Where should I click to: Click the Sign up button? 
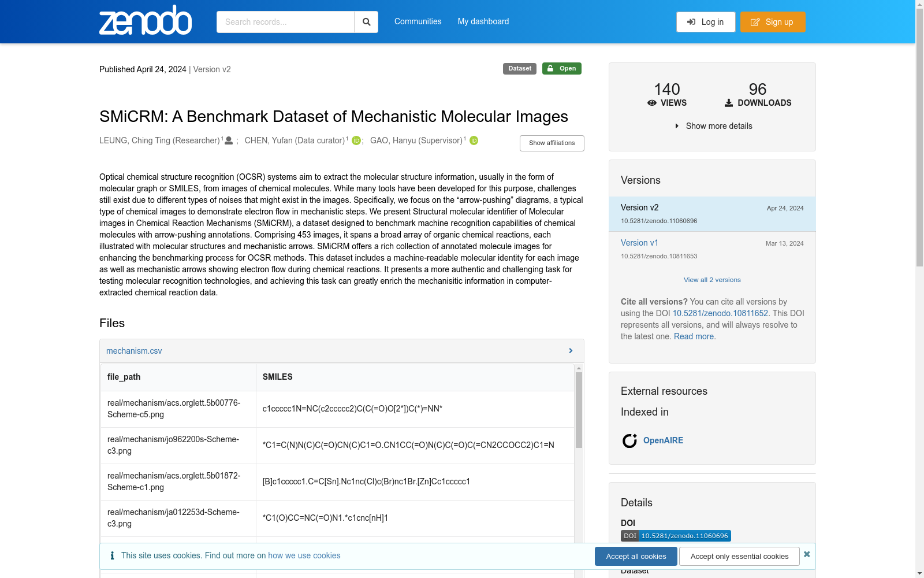click(x=773, y=22)
